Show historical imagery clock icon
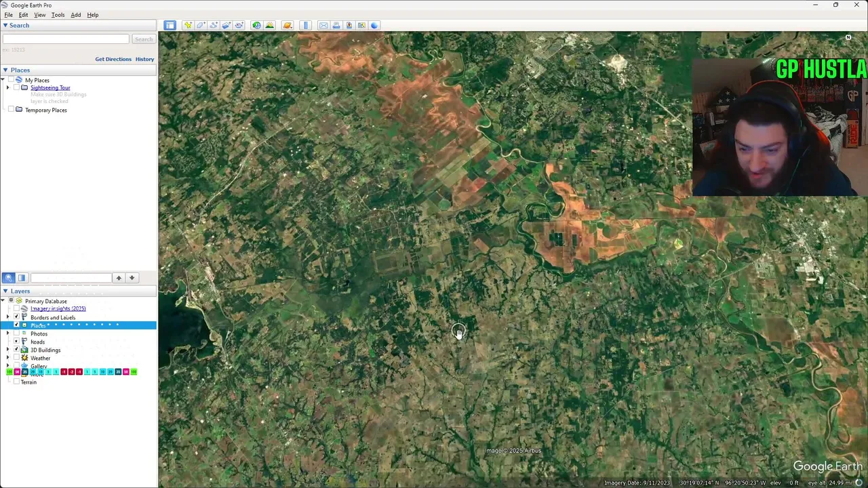The image size is (868, 488). (256, 25)
